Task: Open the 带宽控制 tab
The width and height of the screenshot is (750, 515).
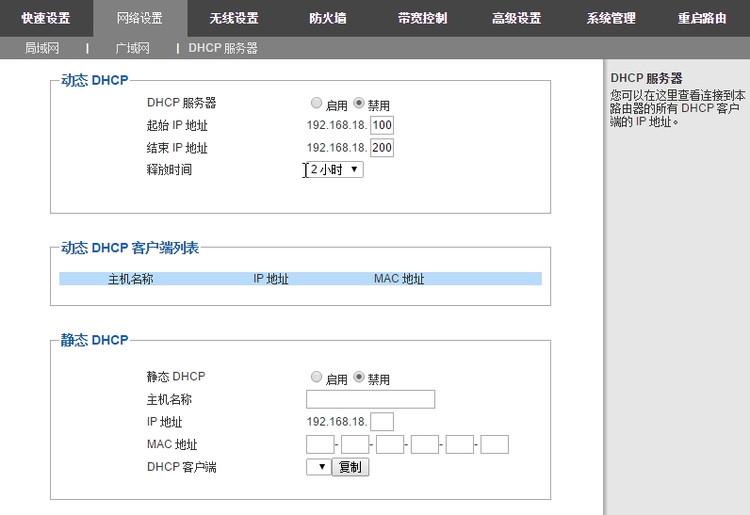Action: point(422,18)
